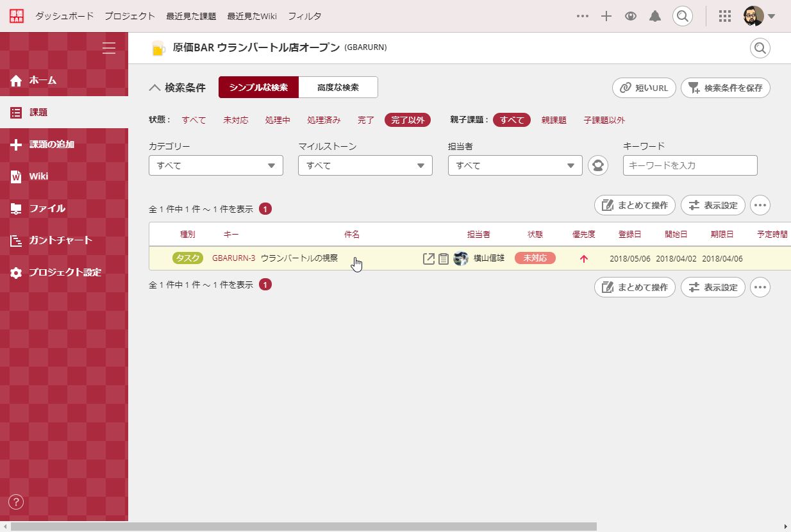Sort by 担当者 column header

pos(479,235)
